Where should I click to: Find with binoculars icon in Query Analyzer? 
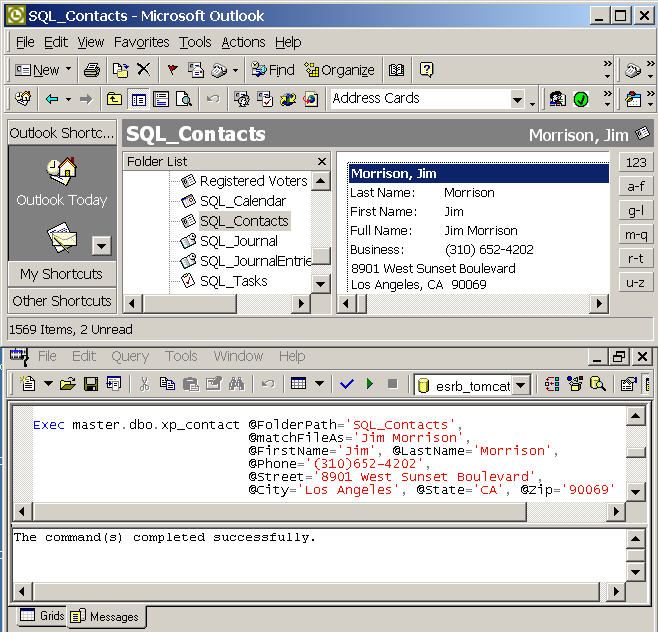point(236,384)
